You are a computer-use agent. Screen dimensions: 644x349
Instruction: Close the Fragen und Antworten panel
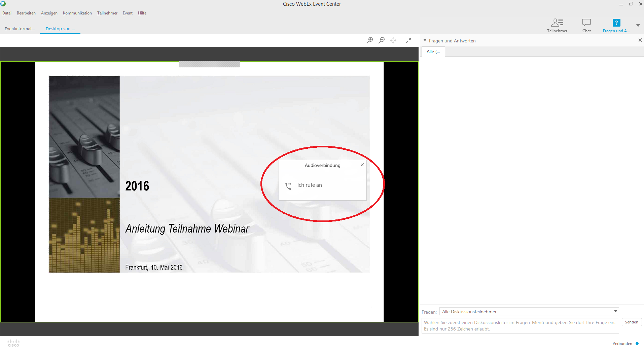[x=640, y=40]
